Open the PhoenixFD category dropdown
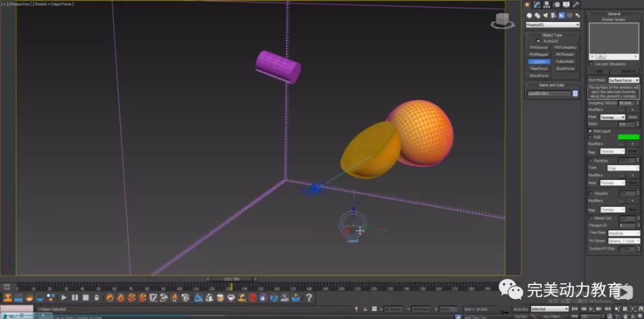This screenshot has height=319, width=644. click(x=552, y=25)
